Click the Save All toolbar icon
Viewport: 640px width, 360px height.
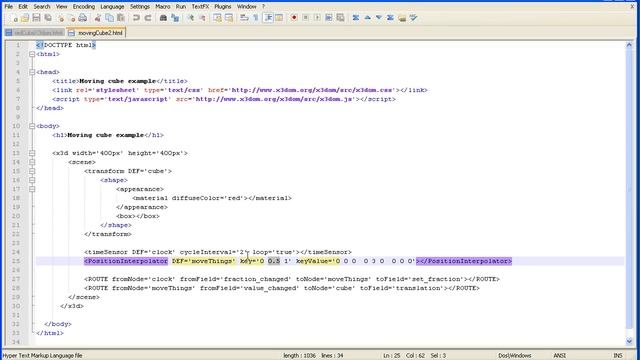[48, 18]
